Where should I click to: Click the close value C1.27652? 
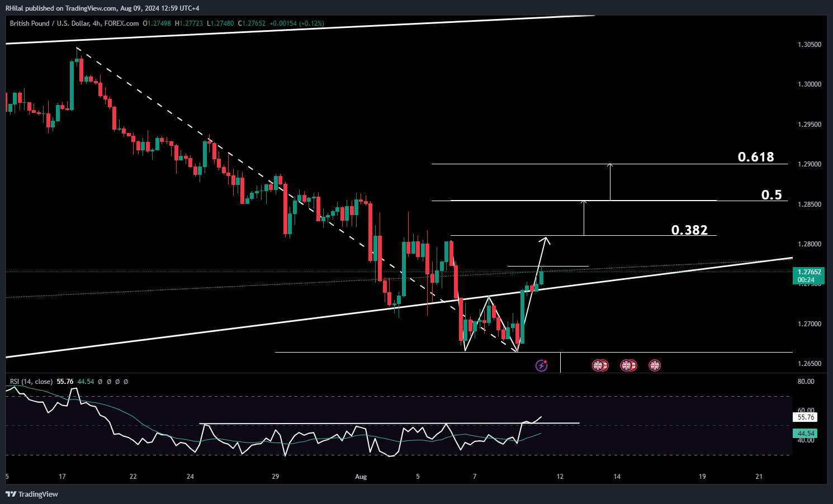coord(252,23)
